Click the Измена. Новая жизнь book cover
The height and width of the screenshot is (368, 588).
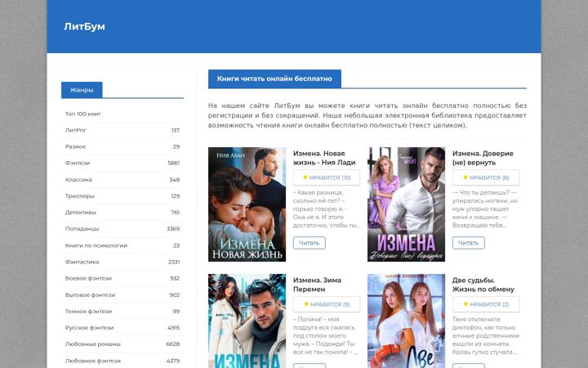point(247,204)
